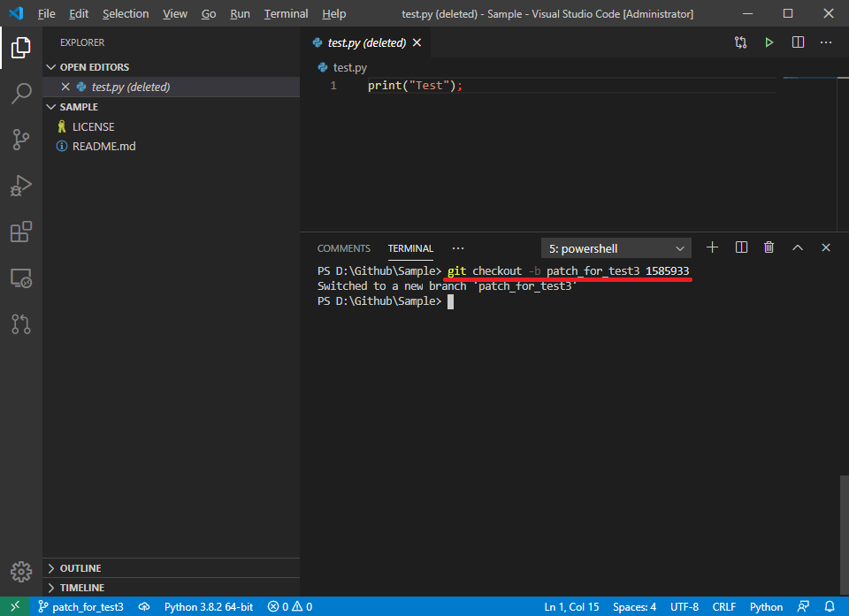Open the View menu
The height and width of the screenshot is (616, 849).
175,13
